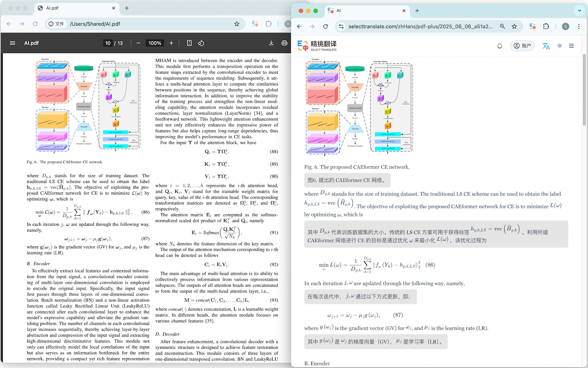Open a new tab in right window
The image size is (588, 368).
pyautogui.click(x=417, y=11)
